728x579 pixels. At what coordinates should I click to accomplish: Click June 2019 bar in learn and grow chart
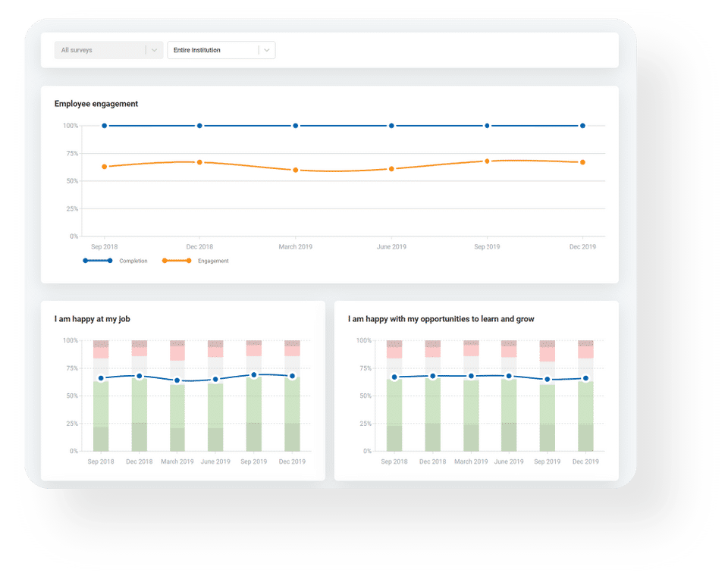coord(509,396)
